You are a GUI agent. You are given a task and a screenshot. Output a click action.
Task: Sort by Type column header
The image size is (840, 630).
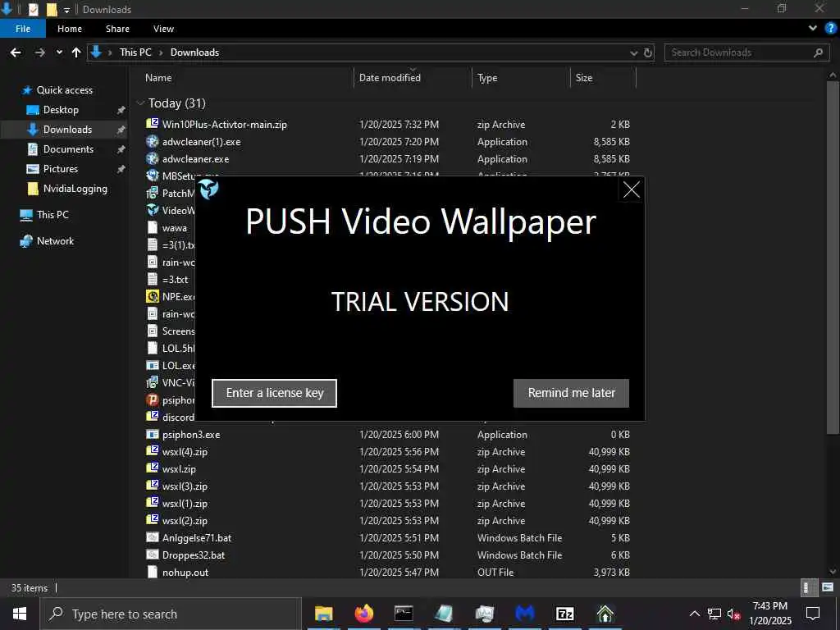(x=487, y=78)
